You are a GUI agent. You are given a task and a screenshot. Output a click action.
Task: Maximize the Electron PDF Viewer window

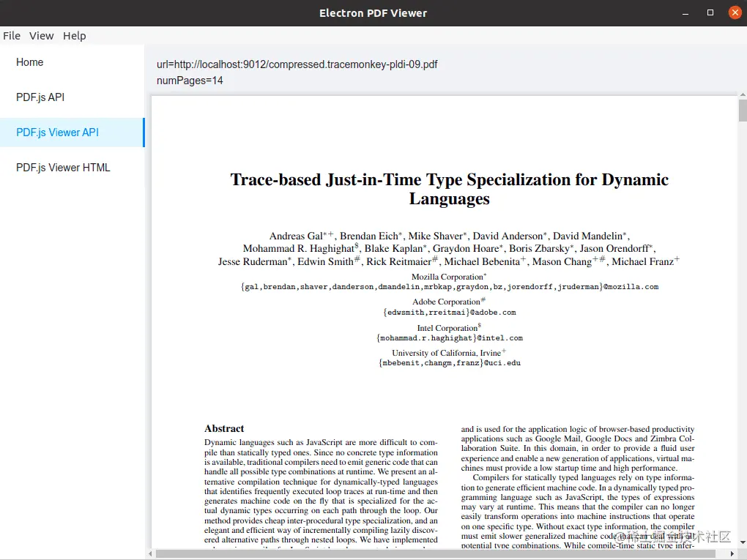pos(710,13)
